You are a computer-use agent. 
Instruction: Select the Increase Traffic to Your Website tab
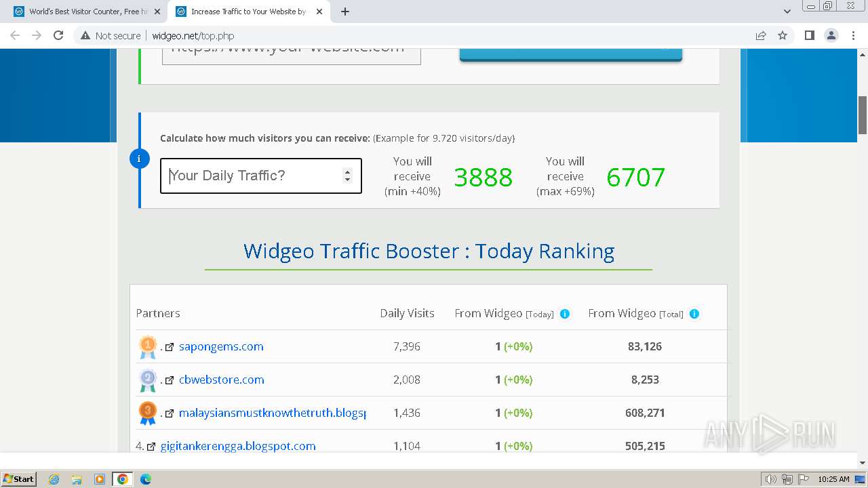248,12
